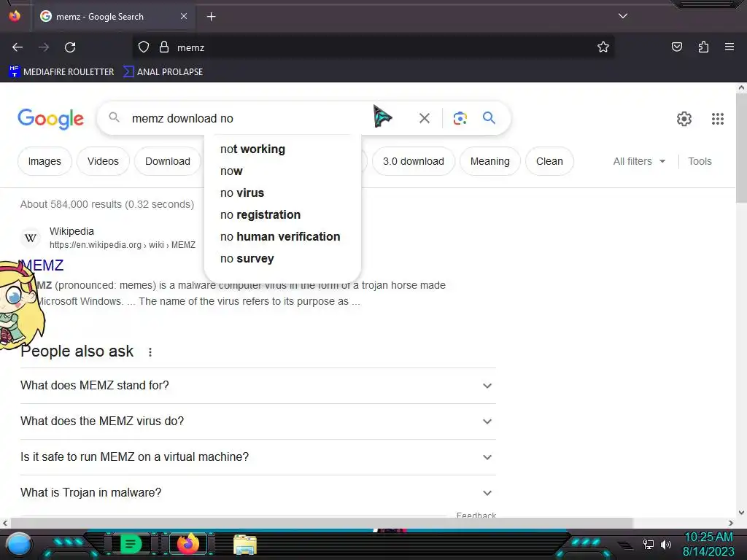Select the Images filter chip
This screenshot has width=747, height=560.
(x=44, y=161)
